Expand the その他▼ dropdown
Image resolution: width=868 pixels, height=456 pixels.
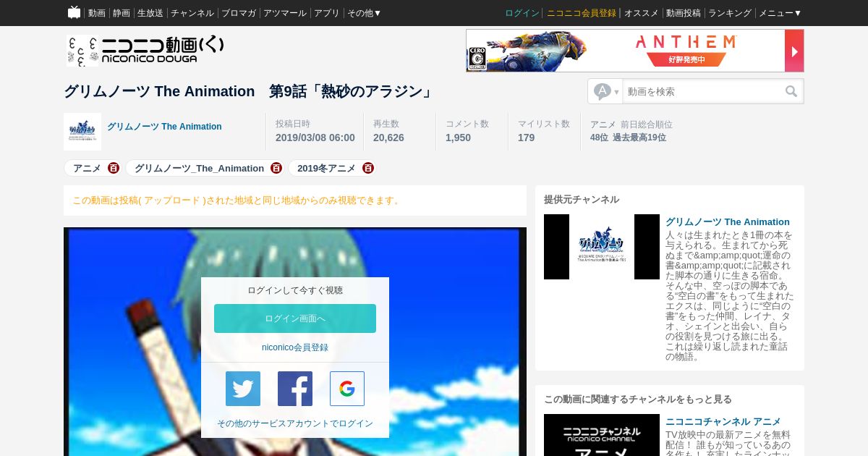pyautogui.click(x=365, y=13)
